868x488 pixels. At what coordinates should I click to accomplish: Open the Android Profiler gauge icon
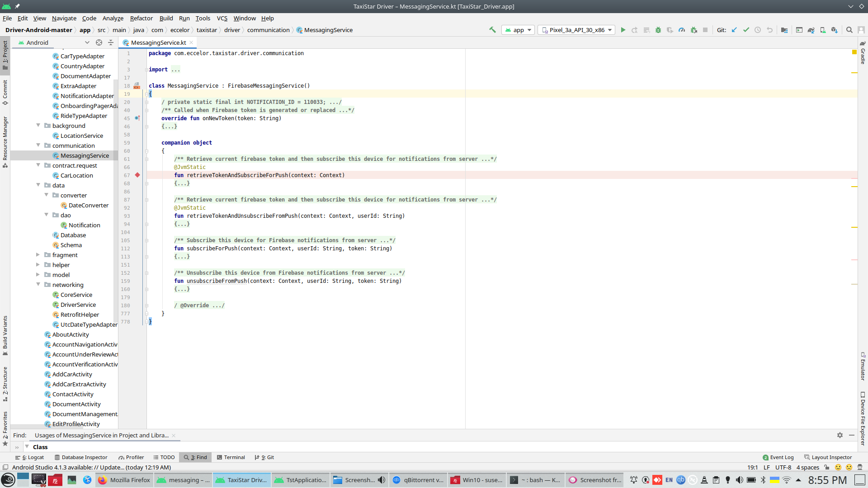click(682, 30)
